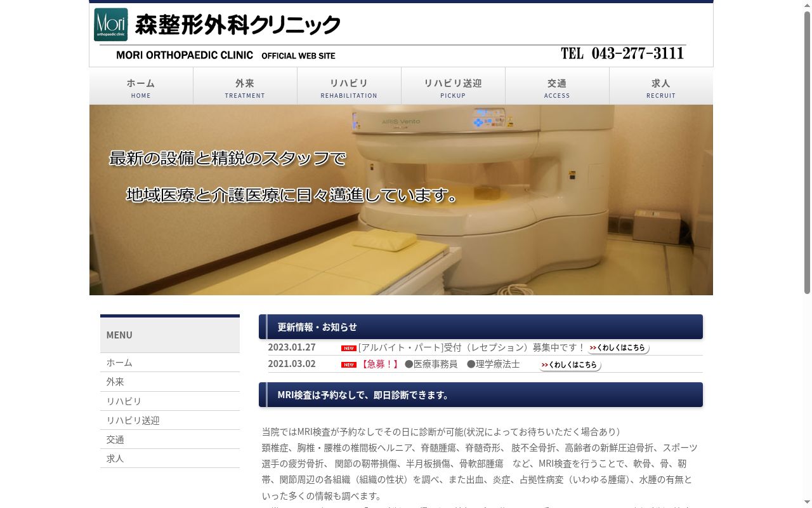812x508 pixels.
Task: Open the ホーム HOME navigation tab
Action: click(x=141, y=86)
